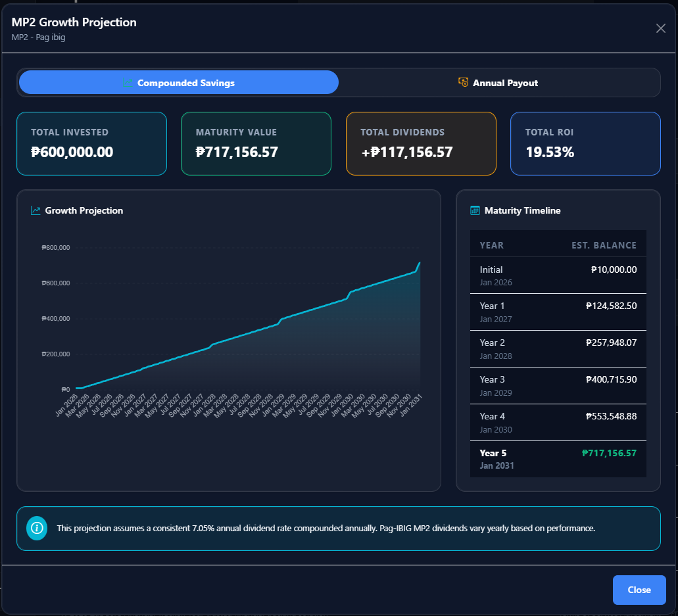Click the Total Dividends card
The height and width of the screenshot is (616, 678).
(421, 143)
